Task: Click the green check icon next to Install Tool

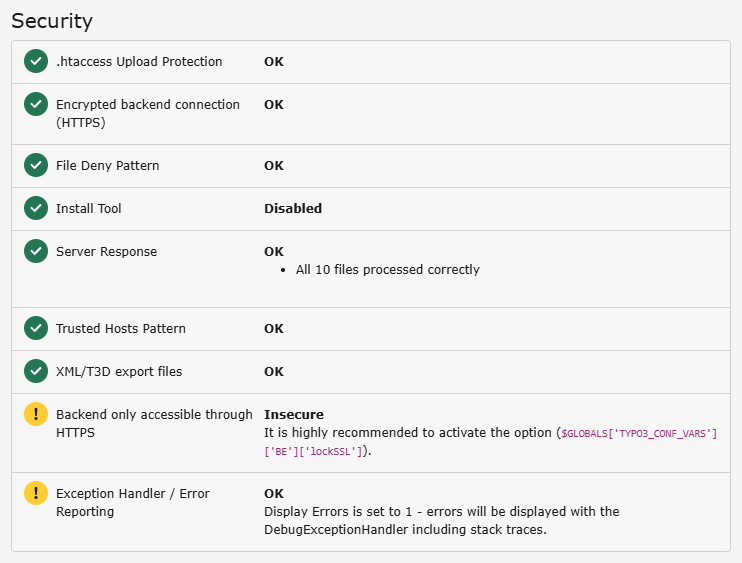Action: (36, 209)
